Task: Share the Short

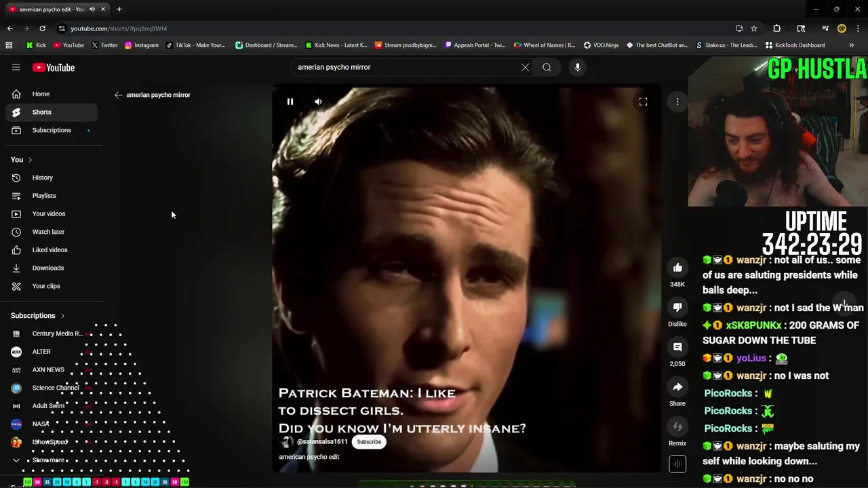Action: pyautogui.click(x=677, y=387)
